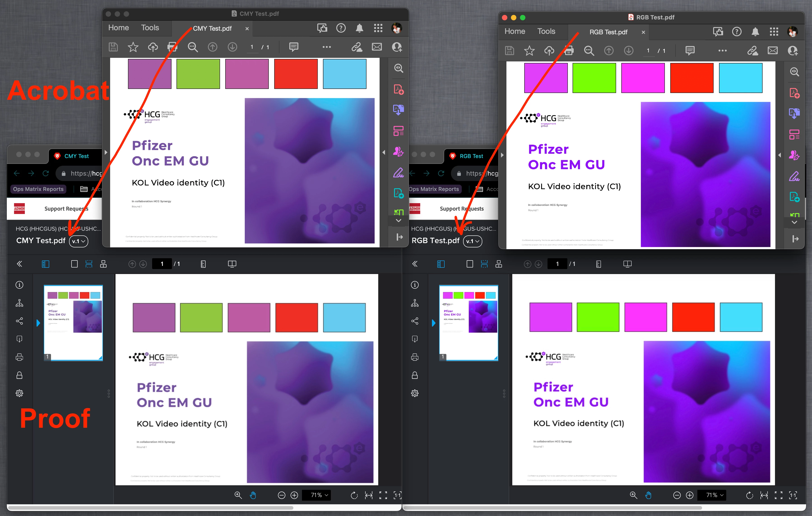Select the hand pan tool in CMY proof viewer
Screen dimensions: 812x516
point(253,495)
